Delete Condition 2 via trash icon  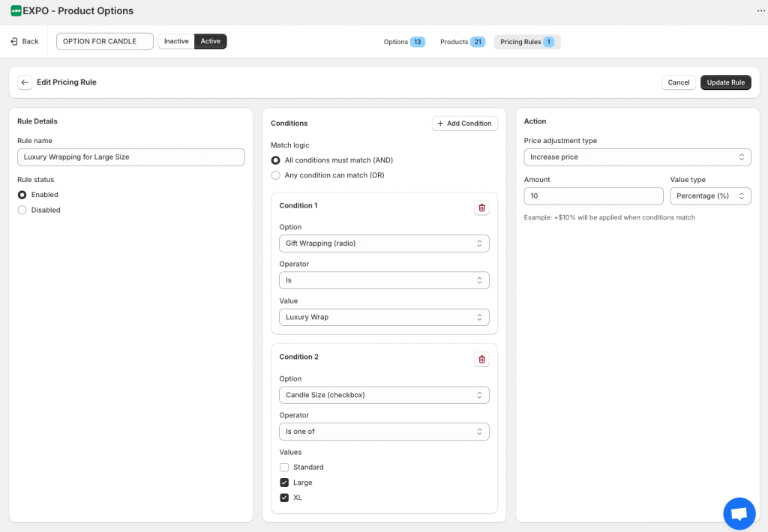[481, 359]
